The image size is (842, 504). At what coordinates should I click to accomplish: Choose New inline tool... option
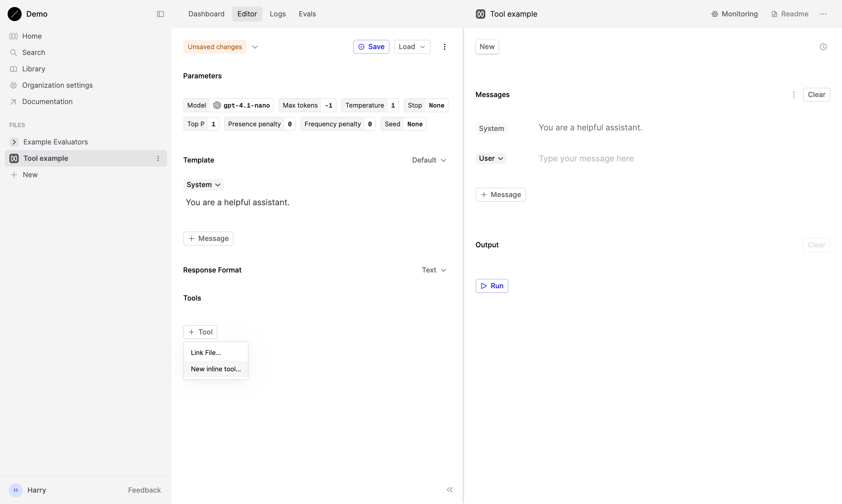pos(216,369)
